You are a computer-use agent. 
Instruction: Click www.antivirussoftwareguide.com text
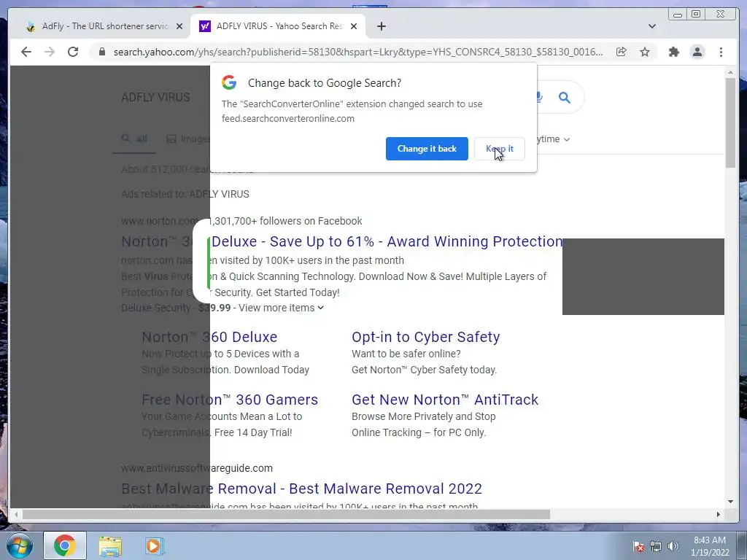pos(197,468)
